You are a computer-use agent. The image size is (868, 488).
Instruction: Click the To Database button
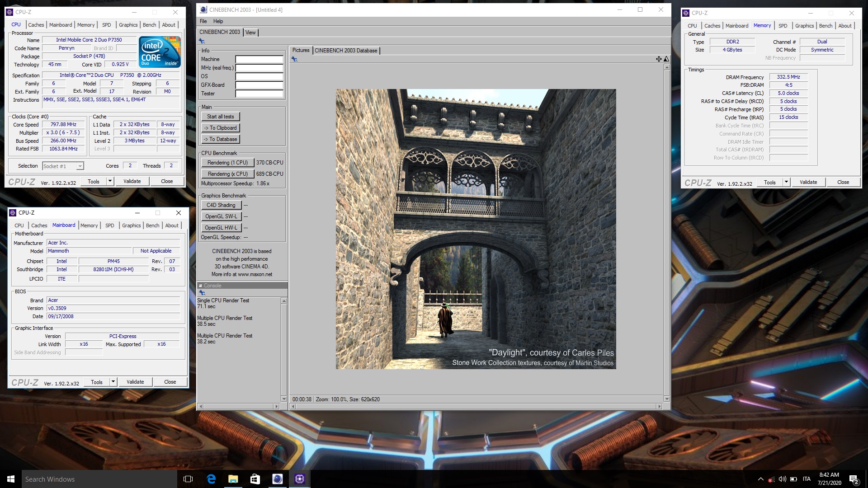click(221, 139)
